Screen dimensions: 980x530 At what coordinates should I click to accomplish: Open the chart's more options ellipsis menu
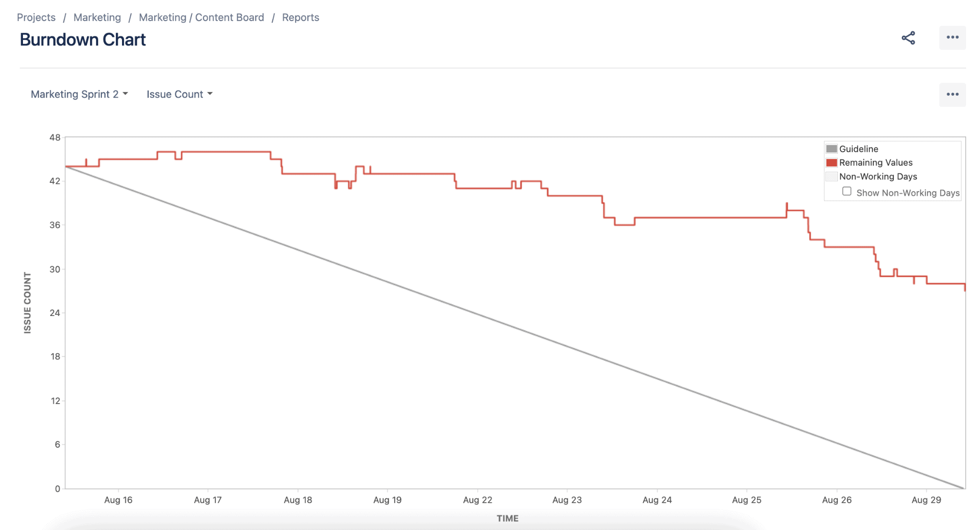pos(952,94)
